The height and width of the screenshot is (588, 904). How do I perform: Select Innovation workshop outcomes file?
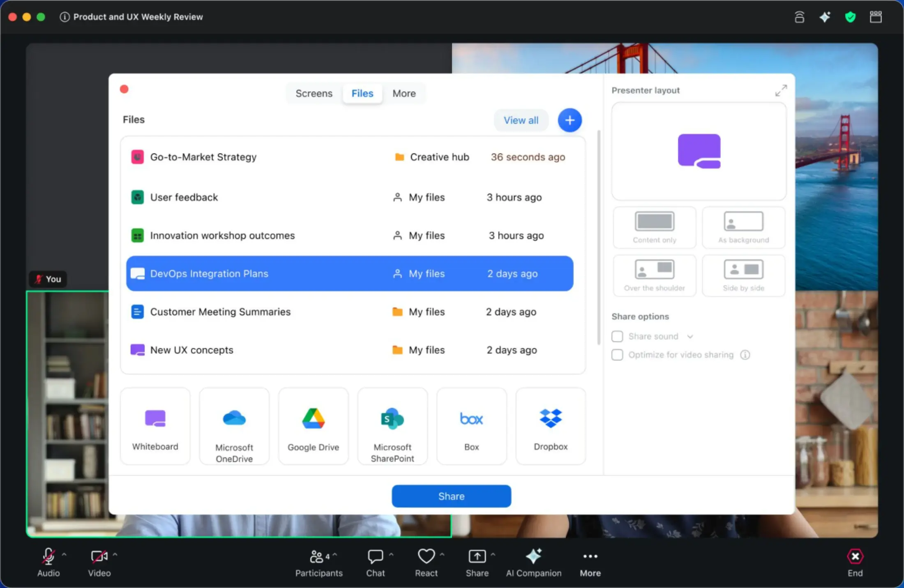[350, 236]
